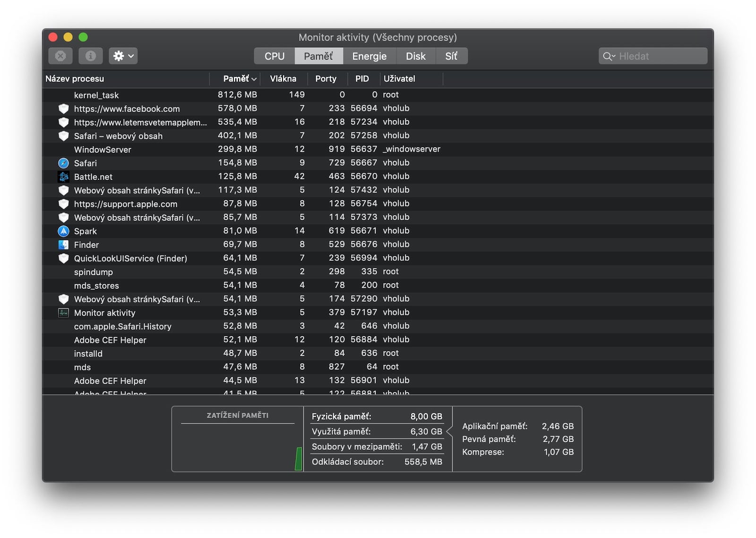
Task: Click the Safari compass icon
Action: [x=63, y=163]
